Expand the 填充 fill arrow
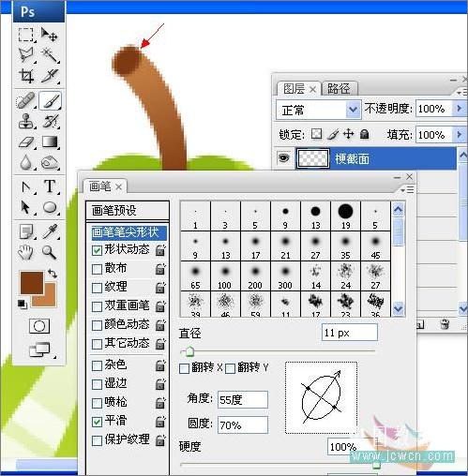 point(460,135)
